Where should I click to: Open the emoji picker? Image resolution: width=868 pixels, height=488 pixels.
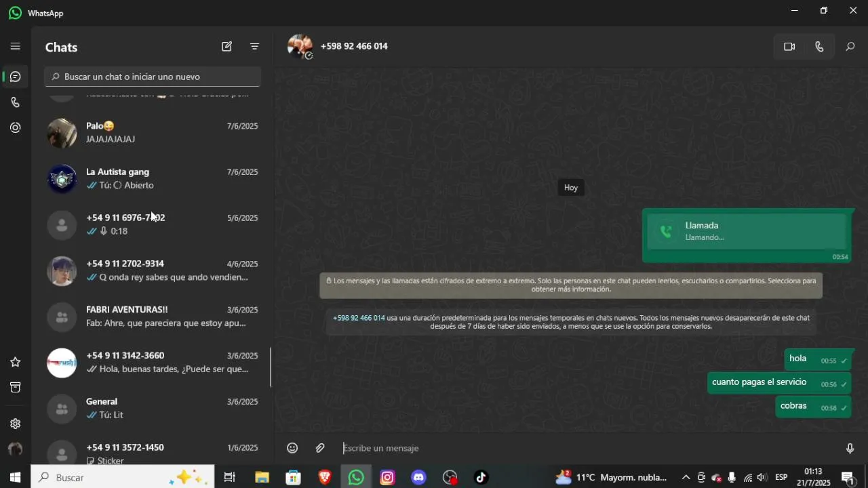click(292, 448)
